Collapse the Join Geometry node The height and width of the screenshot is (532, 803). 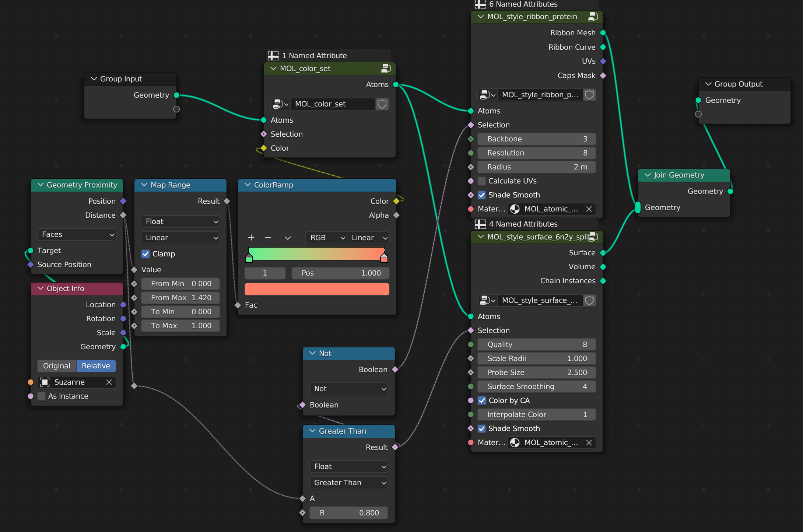pos(648,175)
